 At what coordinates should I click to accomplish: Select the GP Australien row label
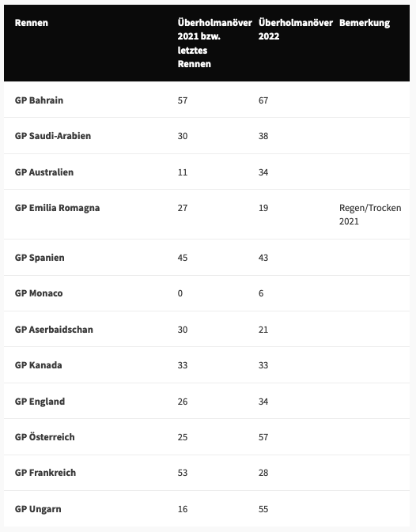pyautogui.click(x=44, y=172)
